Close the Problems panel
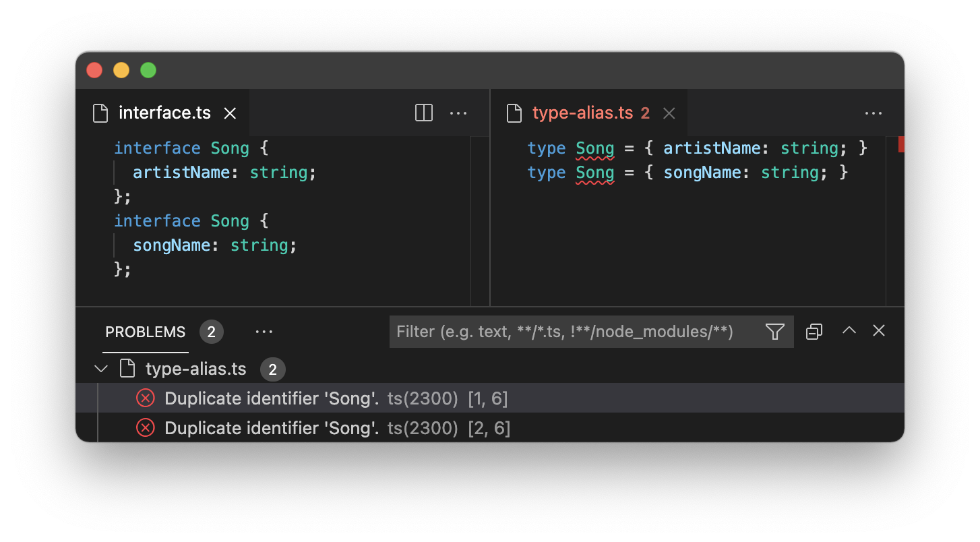The height and width of the screenshot is (542, 980). 879,330
